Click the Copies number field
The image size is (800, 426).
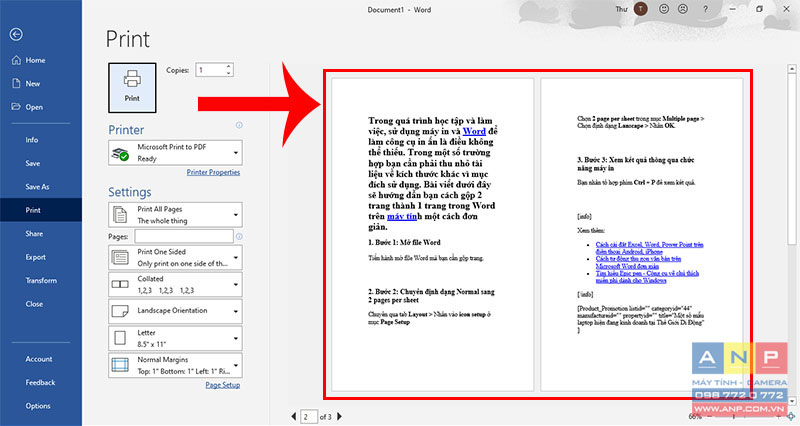tap(210, 70)
